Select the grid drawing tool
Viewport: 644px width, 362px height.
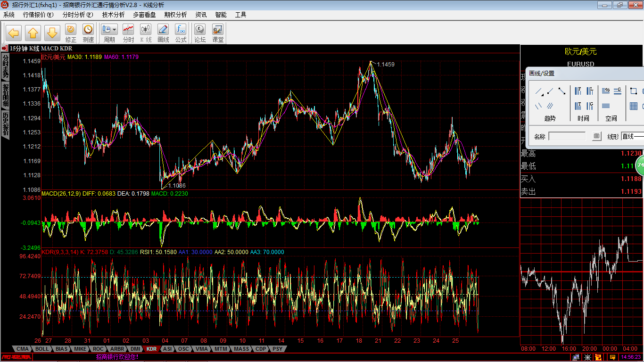pos(634,106)
